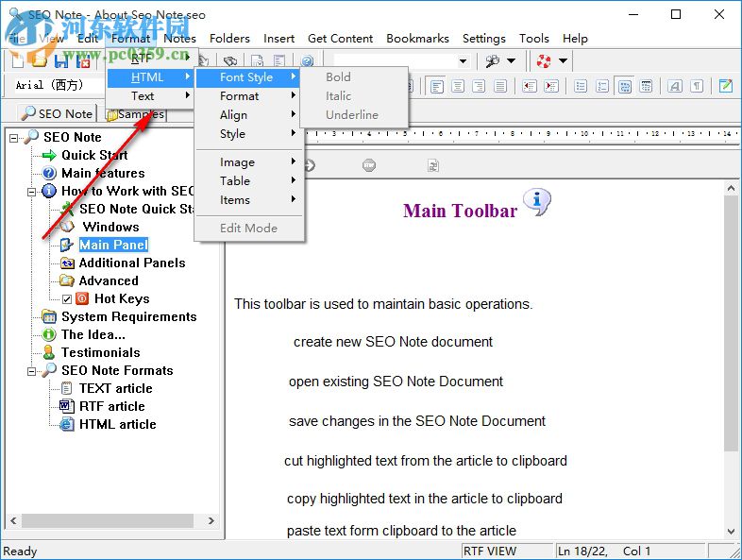Collapse the root SEO Note tree node
742x560 pixels.
tap(14, 138)
